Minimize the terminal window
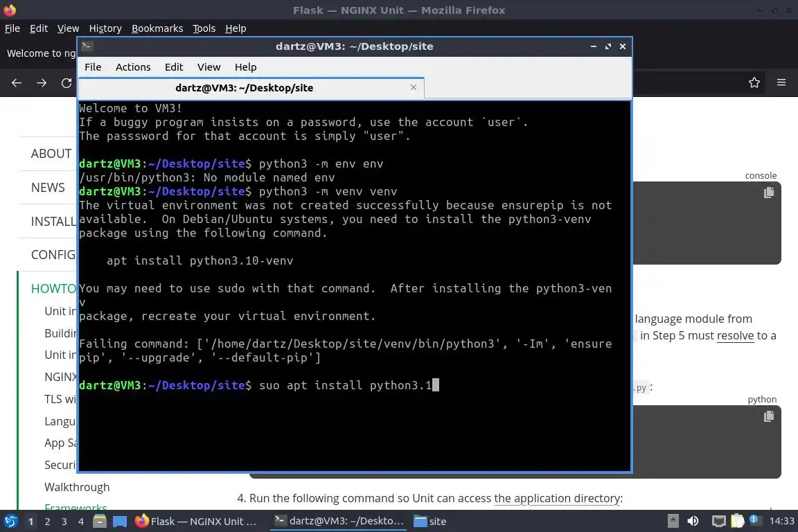Viewport: 798px width, 532px height. pos(594,46)
